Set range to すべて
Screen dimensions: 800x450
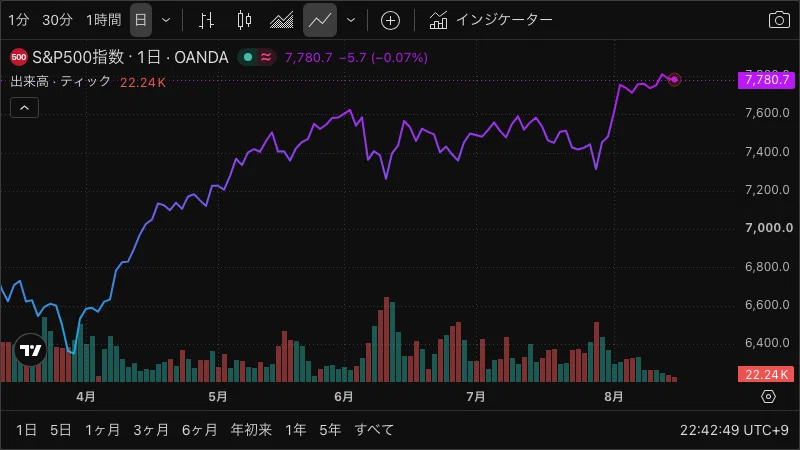click(x=374, y=430)
